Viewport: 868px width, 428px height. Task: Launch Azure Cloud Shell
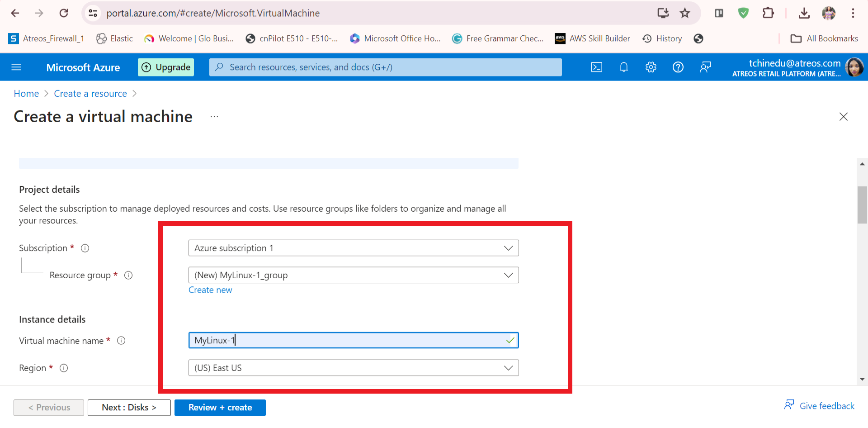coord(597,67)
